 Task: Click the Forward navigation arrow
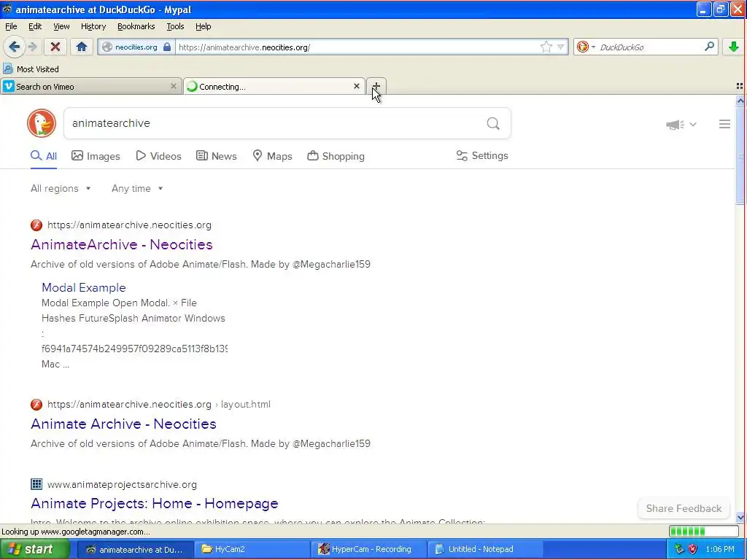(x=32, y=47)
